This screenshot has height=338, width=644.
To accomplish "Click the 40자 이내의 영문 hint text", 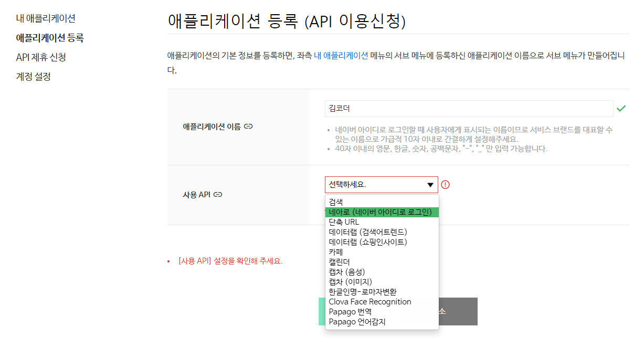I will [441, 149].
